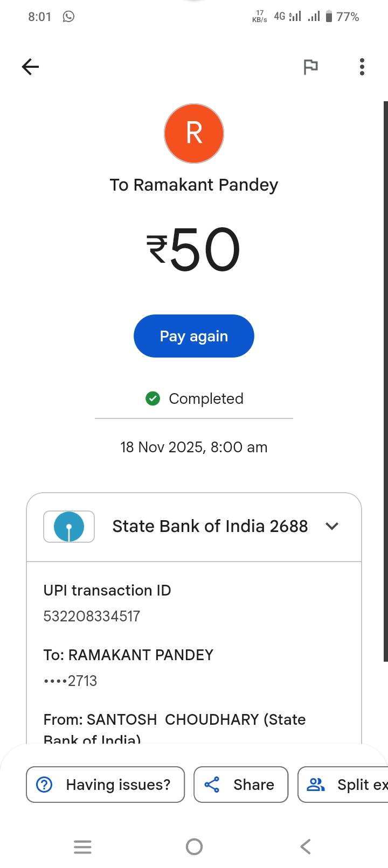Open the three-dot overflow menu
The height and width of the screenshot is (868, 388).
pos(362,67)
